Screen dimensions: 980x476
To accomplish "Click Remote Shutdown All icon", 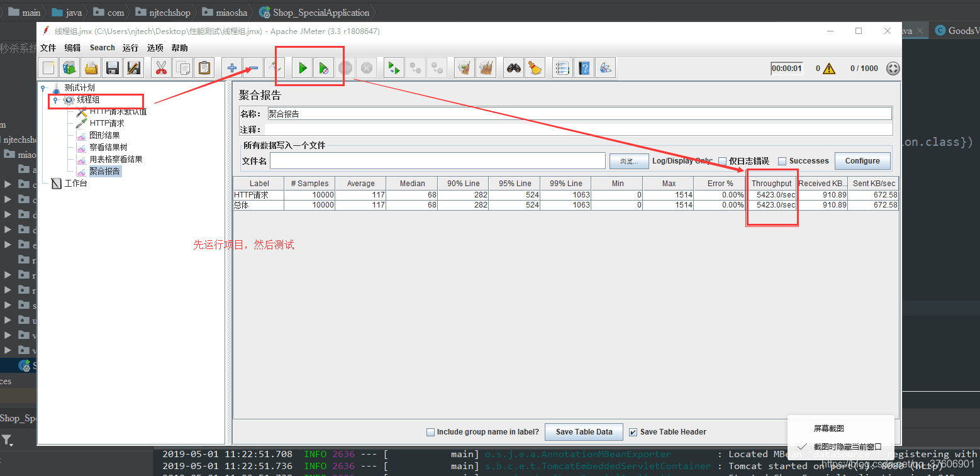I will (x=437, y=68).
